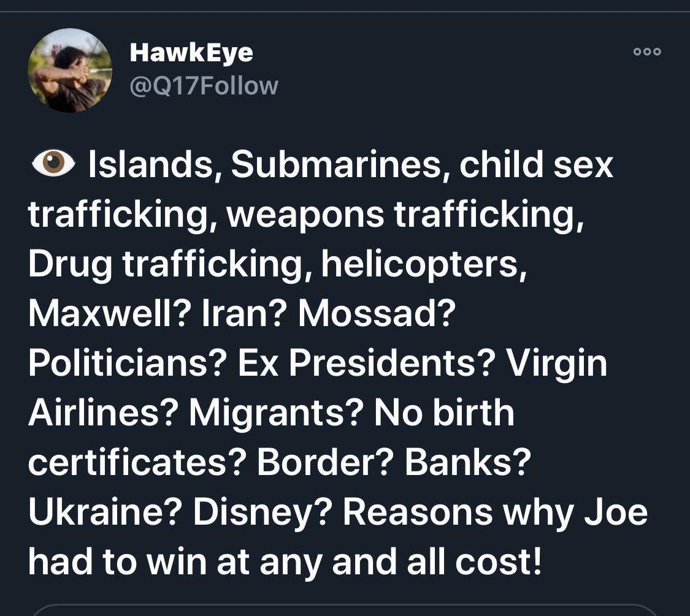Click the HawkEye display name

[191, 53]
